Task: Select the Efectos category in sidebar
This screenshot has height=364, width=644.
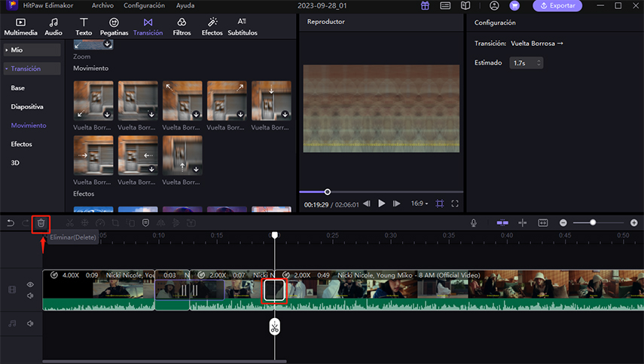Action: point(21,144)
